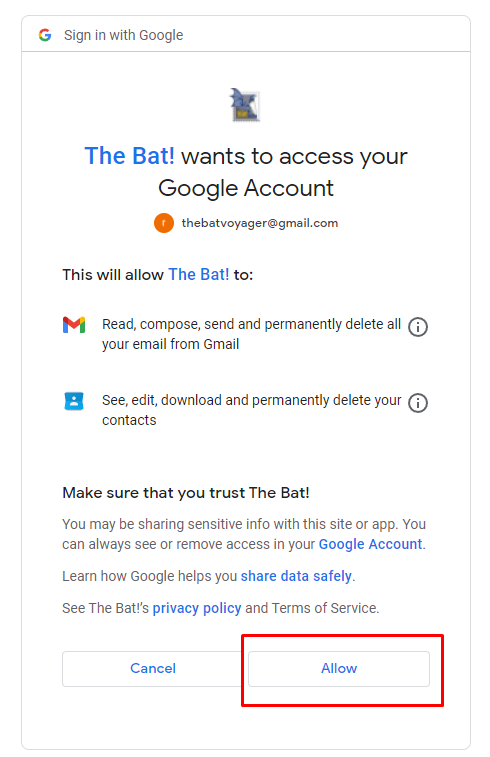Click 'Make sure that you trust' heading
Viewport: 490px width, 757px height.
pos(186,492)
